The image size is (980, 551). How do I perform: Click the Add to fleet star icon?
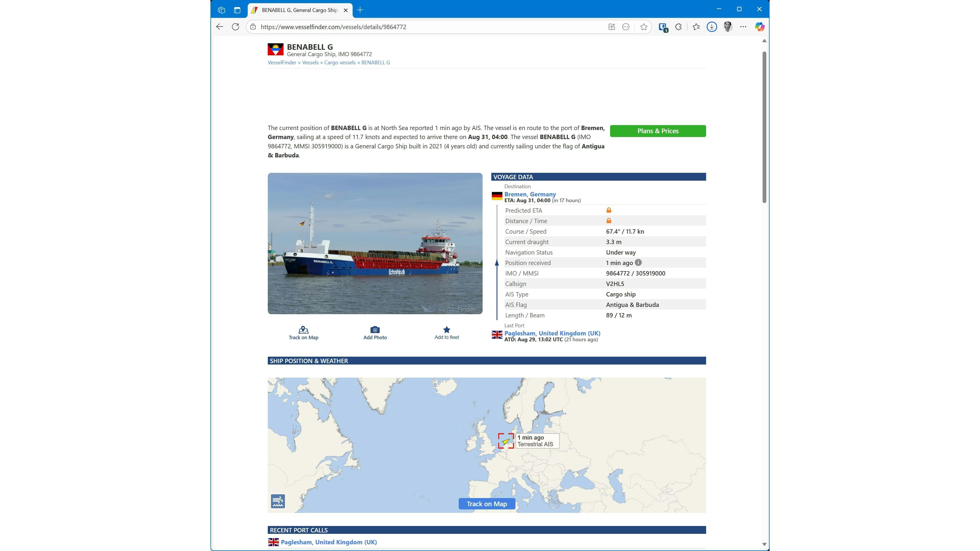446,330
